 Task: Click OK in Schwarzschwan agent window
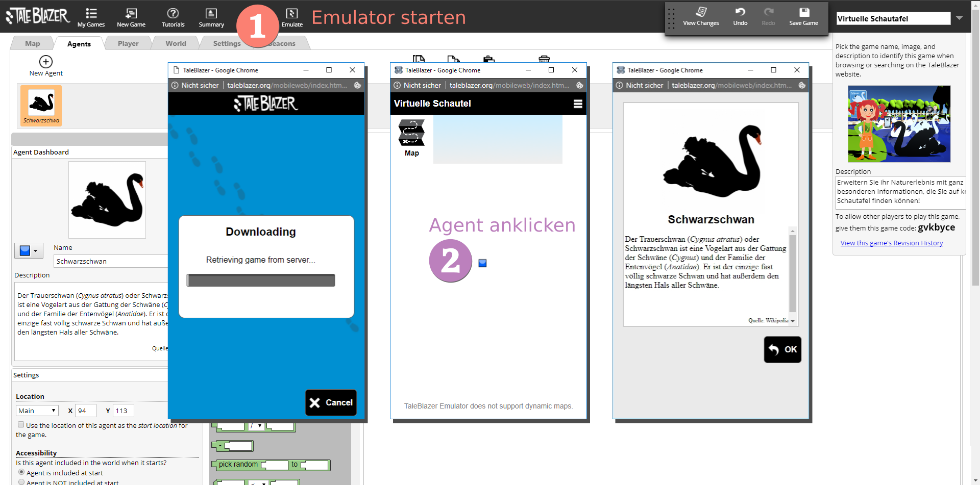point(782,349)
